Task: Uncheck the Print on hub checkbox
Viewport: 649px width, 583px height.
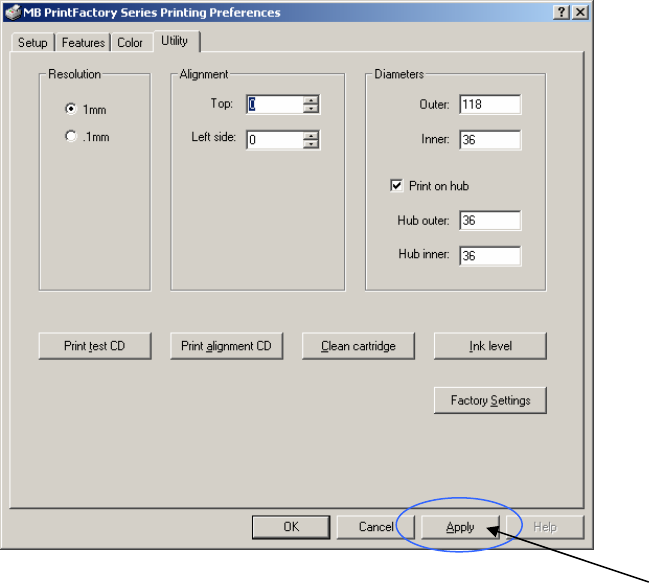Action: [x=396, y=185]
